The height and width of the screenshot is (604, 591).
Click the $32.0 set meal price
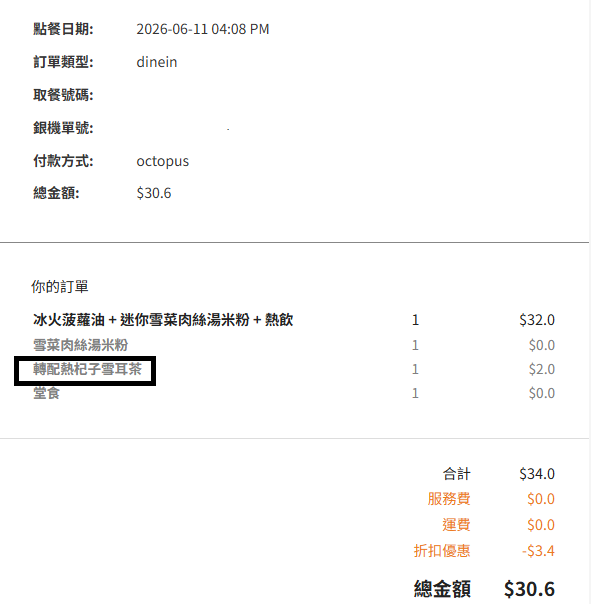[x=537, y=320]
